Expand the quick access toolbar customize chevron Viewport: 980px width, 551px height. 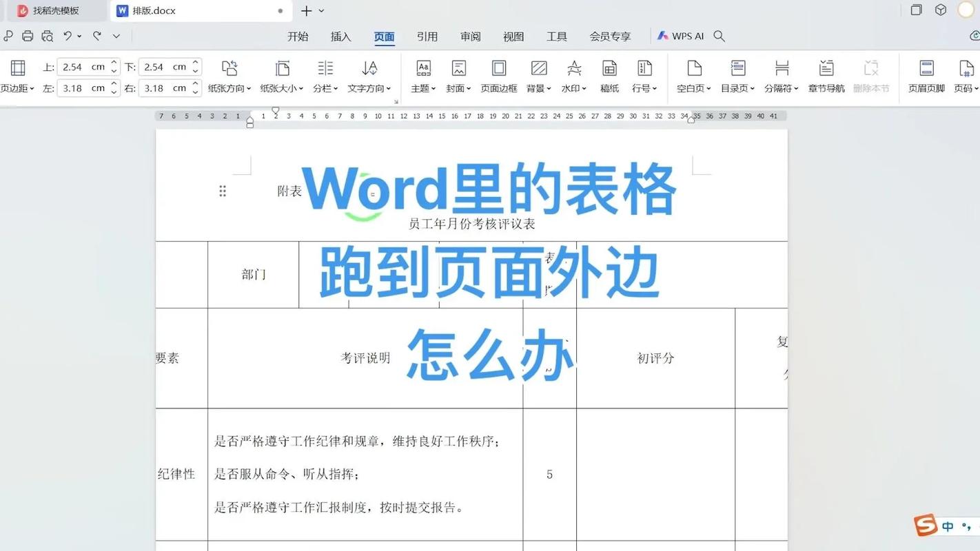click(116, 36)
